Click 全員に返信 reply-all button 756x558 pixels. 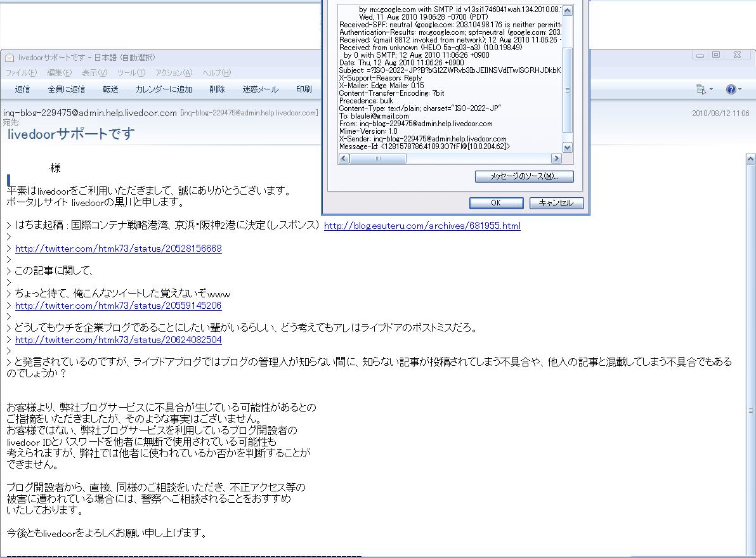coord(67,89)
